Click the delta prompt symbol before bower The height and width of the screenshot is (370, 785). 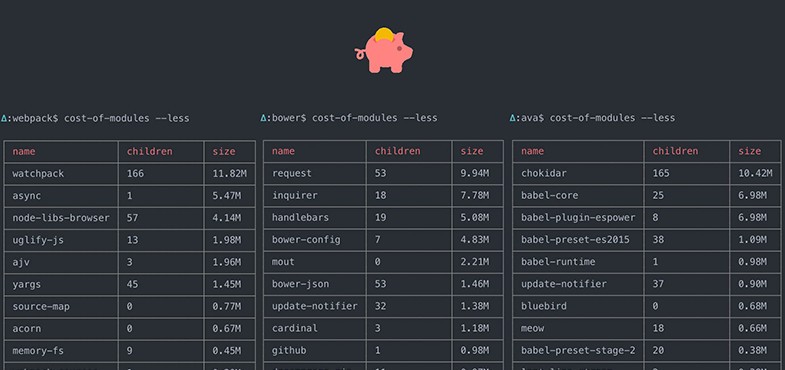[x=263, y=118]
